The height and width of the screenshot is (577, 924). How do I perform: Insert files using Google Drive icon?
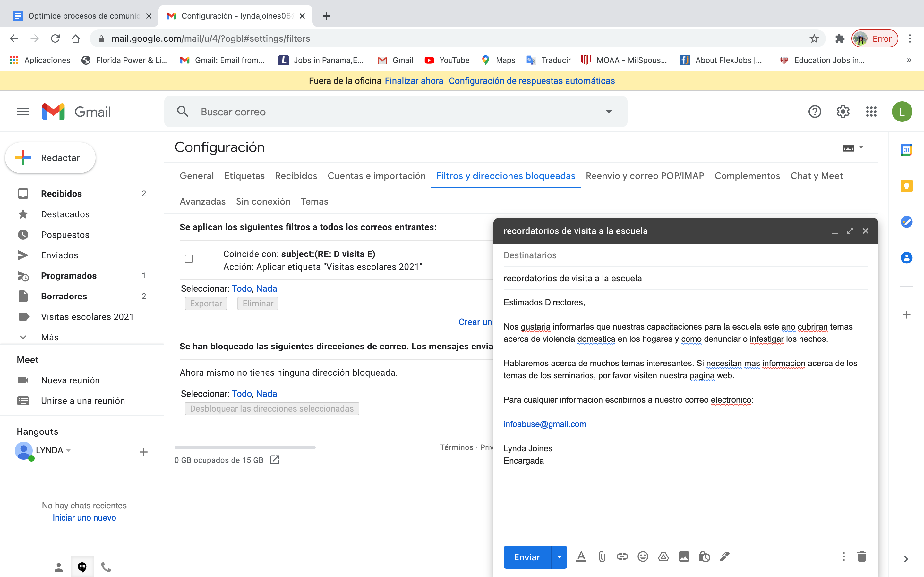(x=663, y=557)
